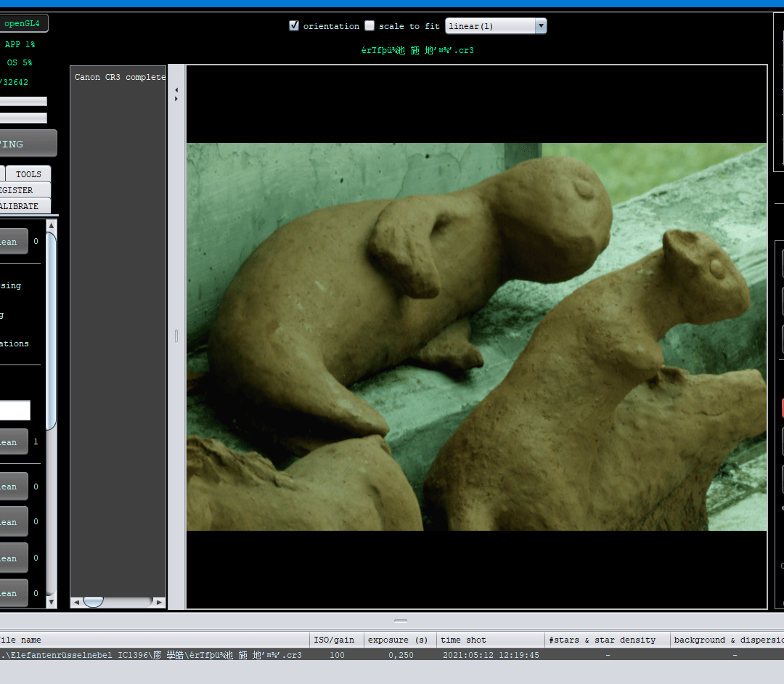
Task: Click the left panel scroll down arrow
Action: pos(51,602)
